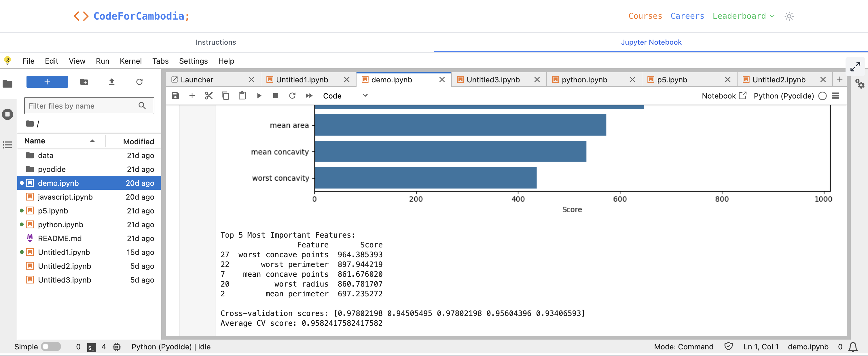Switch to the python.ipynb tab
868x356 pixels.
coord(584,80)
